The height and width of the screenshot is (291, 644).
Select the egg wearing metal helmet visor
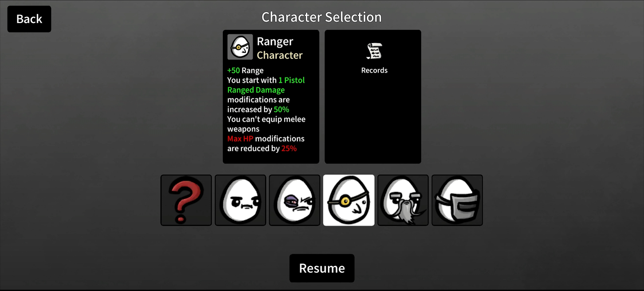click(457, 200)
